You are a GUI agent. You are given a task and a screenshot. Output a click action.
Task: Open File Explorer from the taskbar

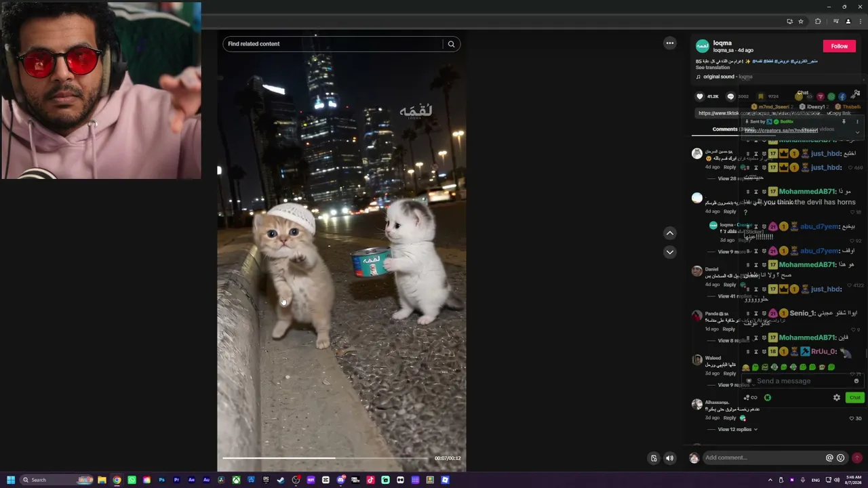tap(102, 480)
